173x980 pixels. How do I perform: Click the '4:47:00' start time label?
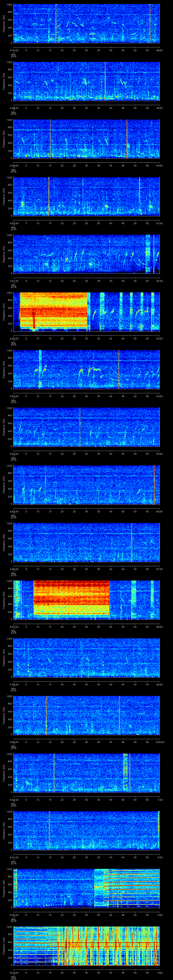(x=14, y=50)
